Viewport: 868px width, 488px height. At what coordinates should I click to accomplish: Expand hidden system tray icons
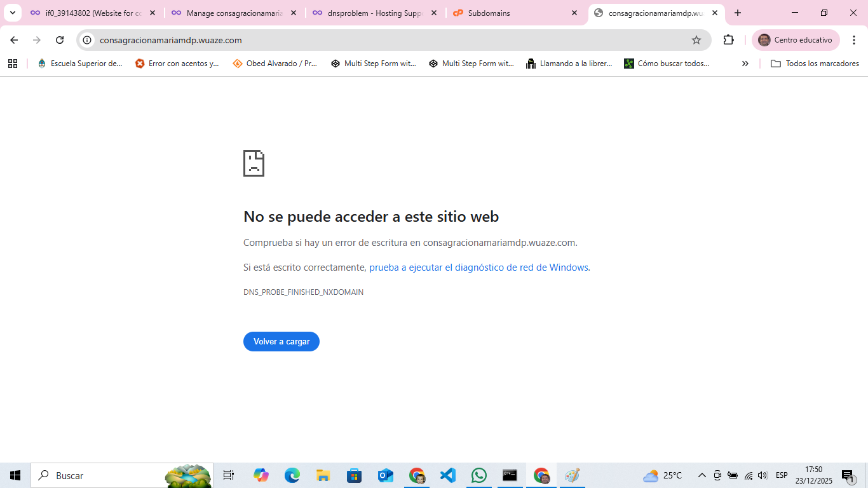pyautogui.click(x=702, y=475)
